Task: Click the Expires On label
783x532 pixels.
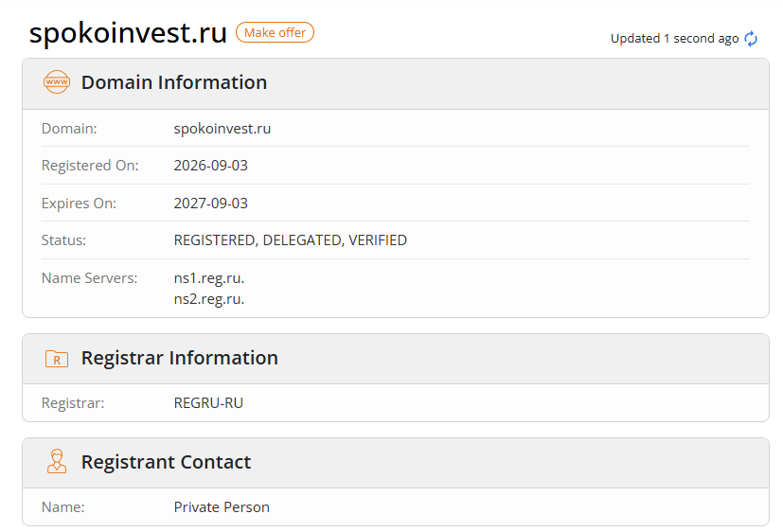Action: 79,204
